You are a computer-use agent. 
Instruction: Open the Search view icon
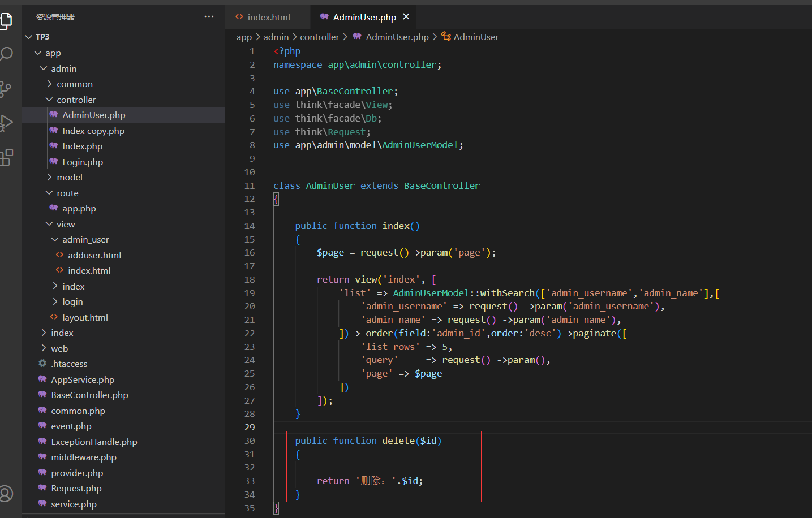click(x=6, y=54)
